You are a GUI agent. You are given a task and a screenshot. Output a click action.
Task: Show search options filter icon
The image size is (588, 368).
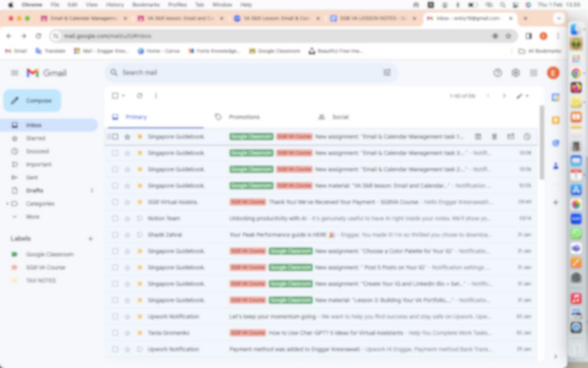pyautogui.click(x=387, y=72)
